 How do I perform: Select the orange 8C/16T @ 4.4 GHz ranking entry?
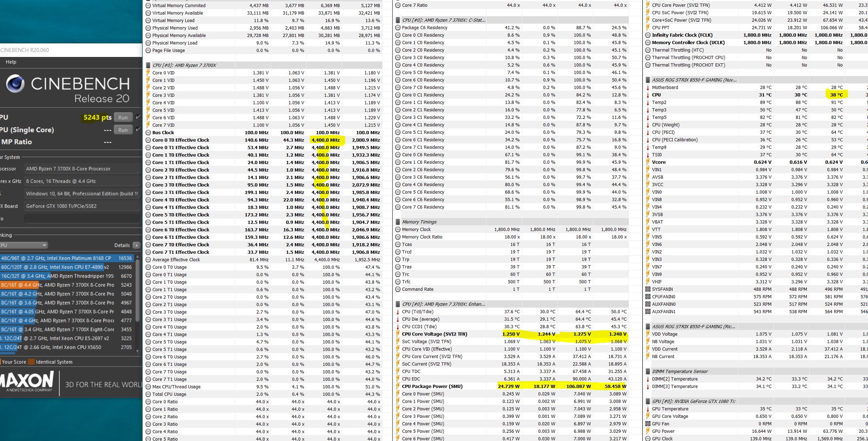(x=67, y=285)
